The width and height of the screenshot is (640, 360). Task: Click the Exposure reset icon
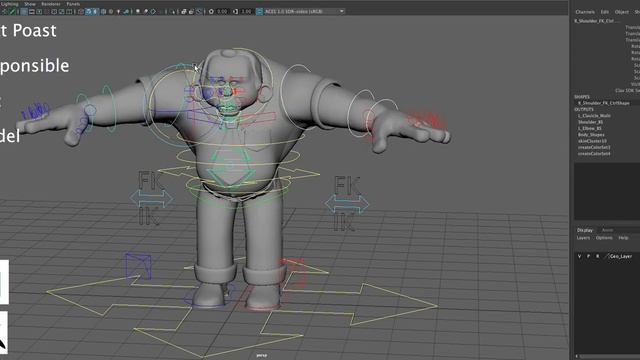click(x=211, y=11)
